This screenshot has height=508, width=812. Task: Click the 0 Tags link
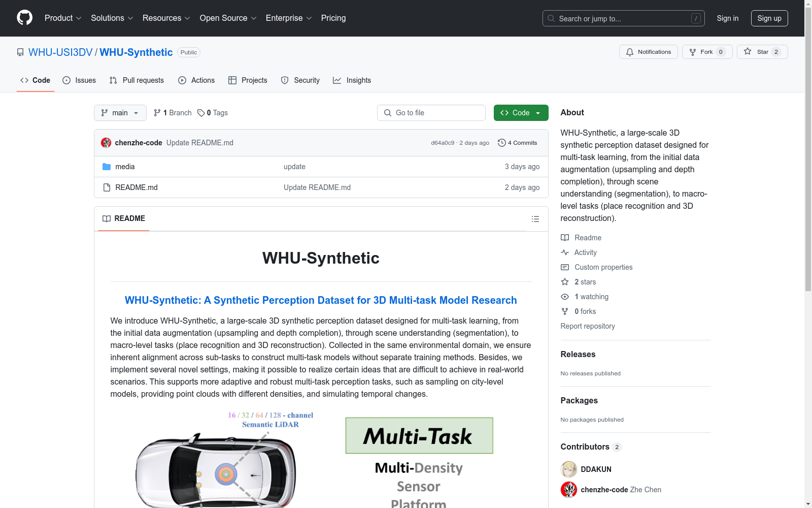coord(213,113)
